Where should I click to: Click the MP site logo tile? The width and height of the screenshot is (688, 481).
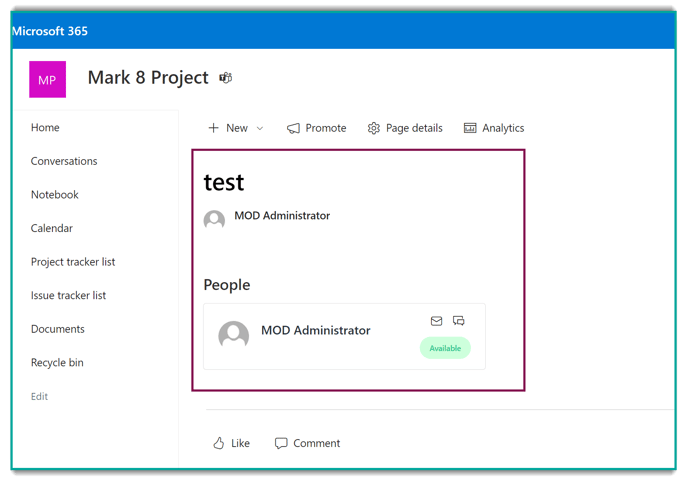pyautogui.click(x=47, y=79)
